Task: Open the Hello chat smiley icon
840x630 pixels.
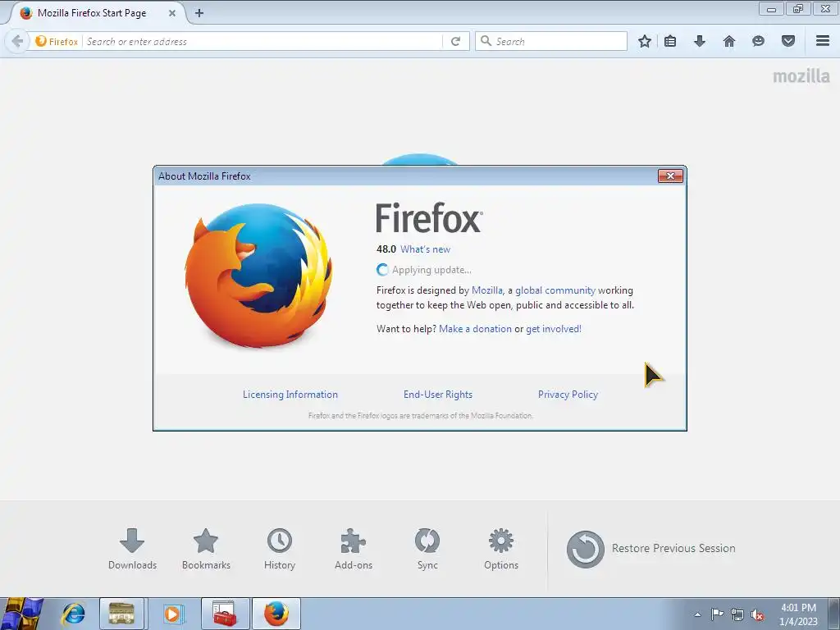Action: pyautogui.click(x=758, y=41)
